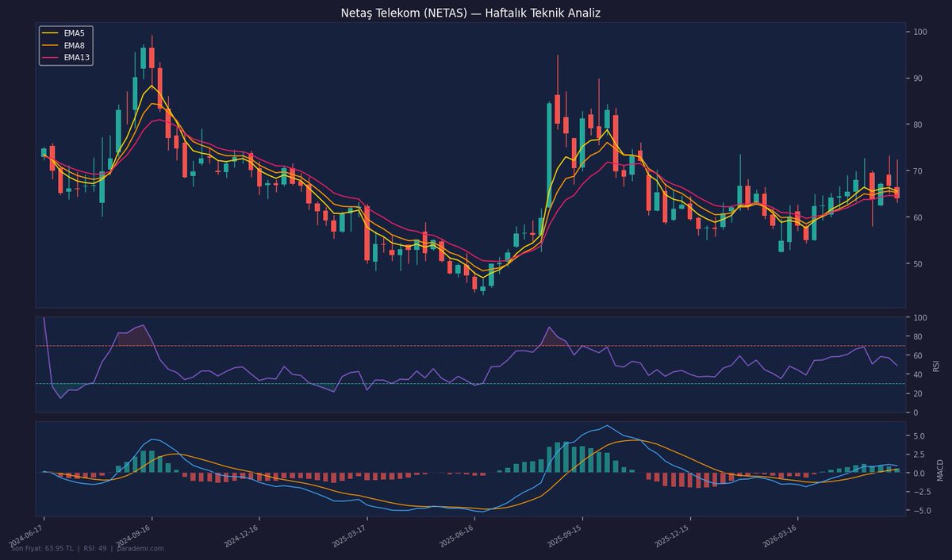Screen dimensions: 952x560
Task: Click the -2.5 tick label on the MACD axis
Action: click(921, 492)
